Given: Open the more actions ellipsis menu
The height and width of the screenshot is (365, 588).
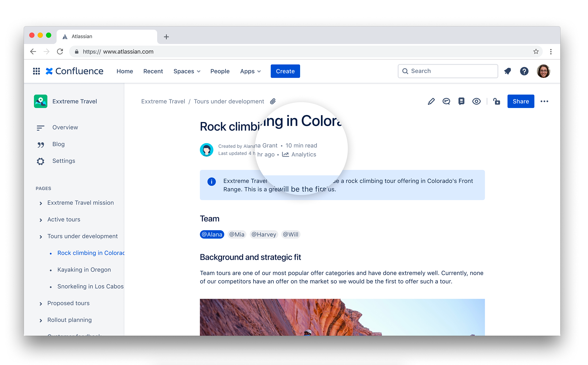Looking at the screenshot, I should 544,101.
